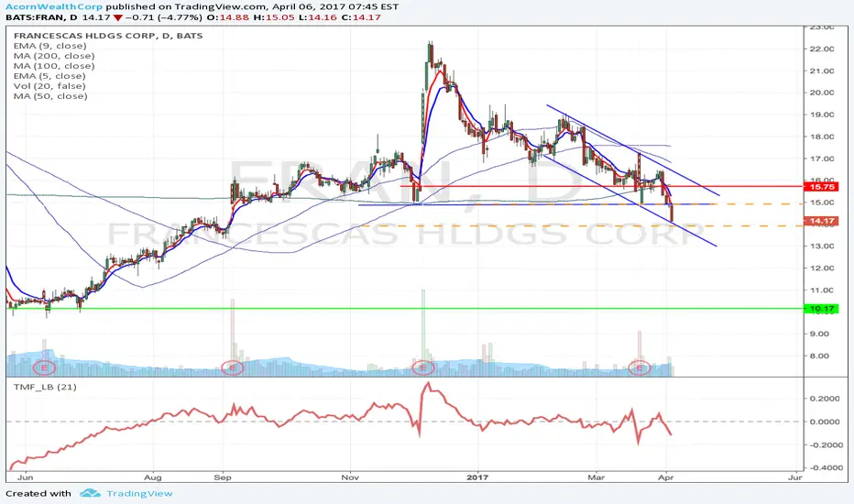Open the AcornWealthCorp author link
The width and height of the screenshot is (854, 504).
coord(54,6)
